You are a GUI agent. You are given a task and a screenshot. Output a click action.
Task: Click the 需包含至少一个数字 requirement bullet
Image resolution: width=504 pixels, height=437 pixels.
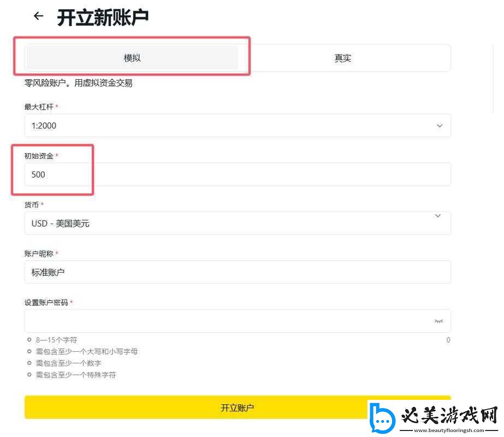29,363
